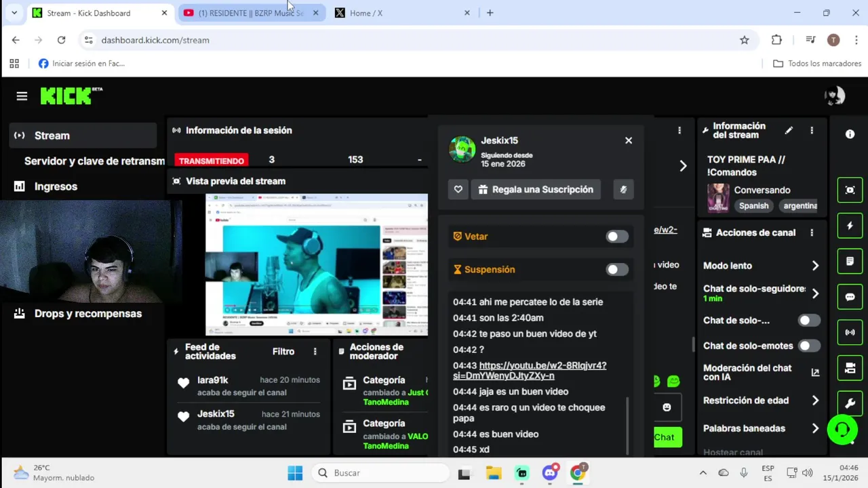Click the broadcast signal icon in the right sidebar
This screenshot has width=868, height=488.
(x=850, y=333)
